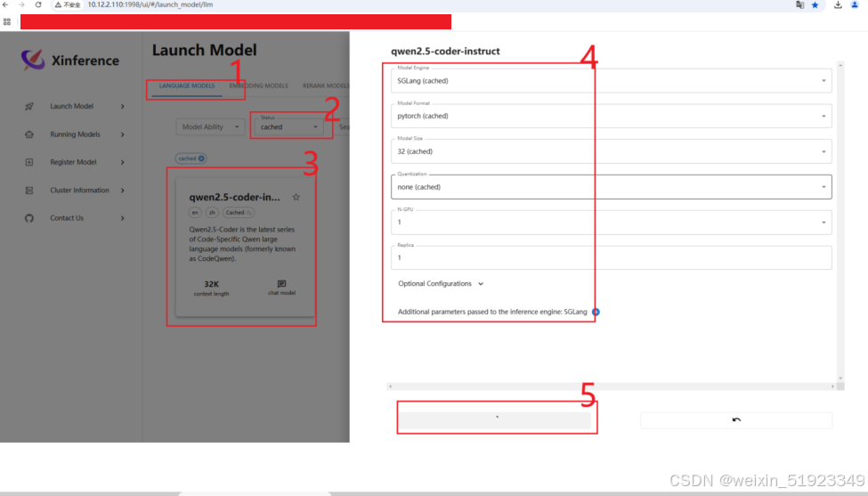
Task: Click the qwen2.5-coder-in... model card title
Action: click(x=235, y=197)
